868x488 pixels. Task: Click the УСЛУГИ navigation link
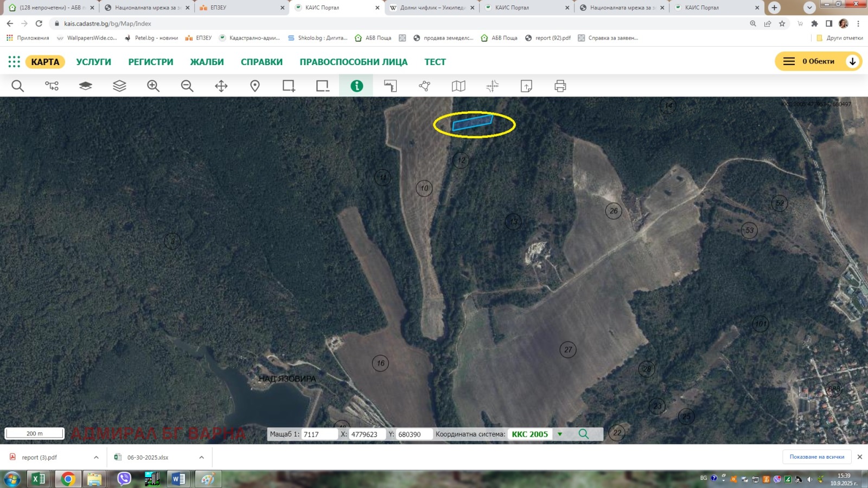93,62
